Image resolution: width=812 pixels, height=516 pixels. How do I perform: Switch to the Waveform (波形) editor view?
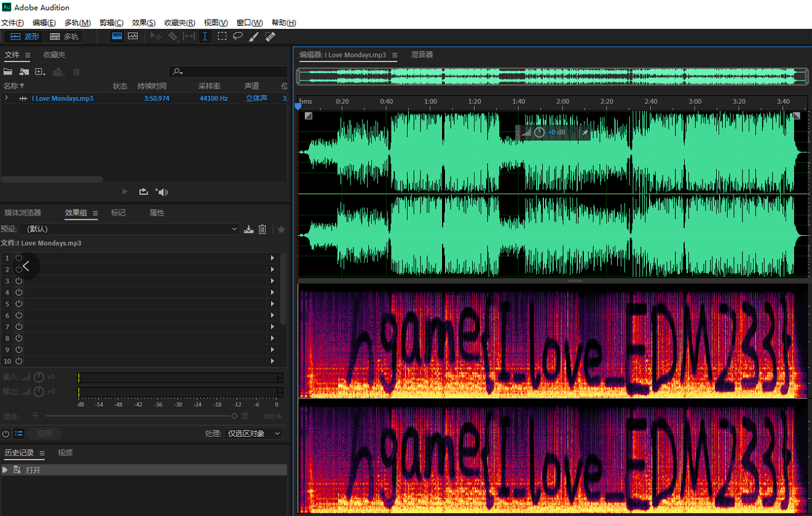[25, 37]
